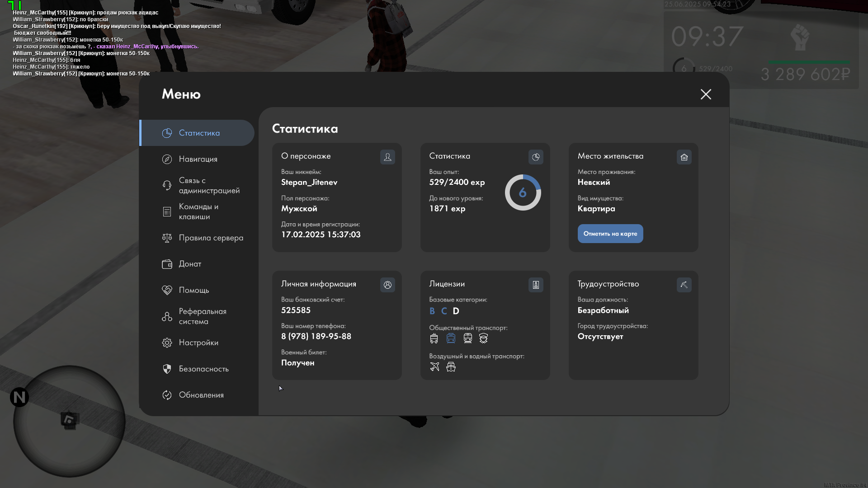Click the update check icon beside Обновления
The image size is (868, 488).
click(x=167, y=395)
